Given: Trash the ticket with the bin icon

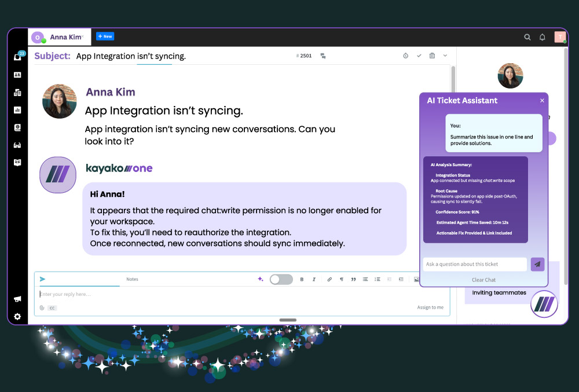Looking at the screenshot, I should click(x=432, y=56).
